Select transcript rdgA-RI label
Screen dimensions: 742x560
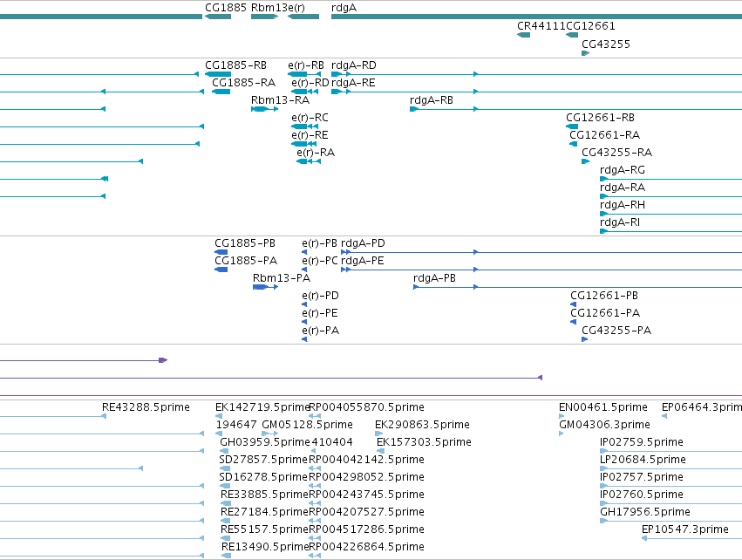[619, 222]
